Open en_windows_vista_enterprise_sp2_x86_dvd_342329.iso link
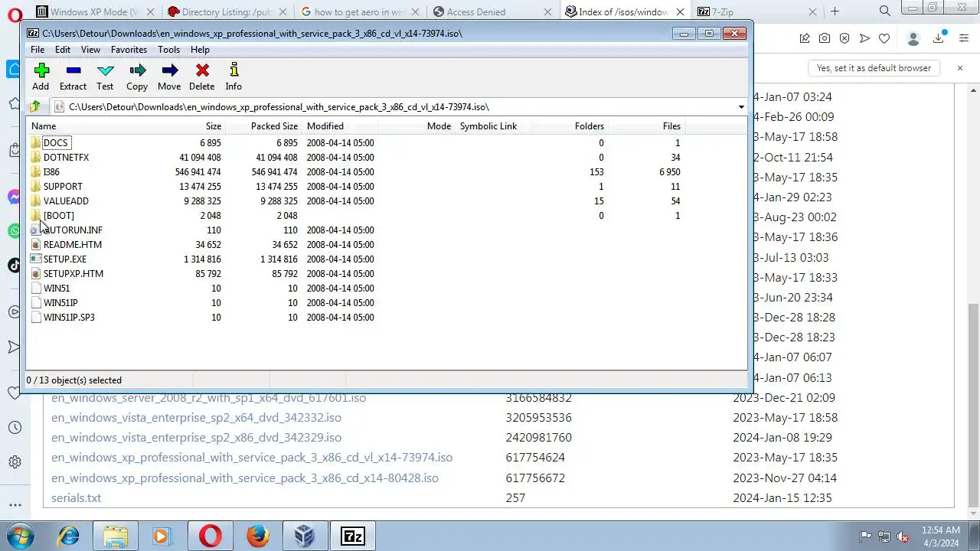The width and height of the screenshot is (980, 551). (196, 438)
